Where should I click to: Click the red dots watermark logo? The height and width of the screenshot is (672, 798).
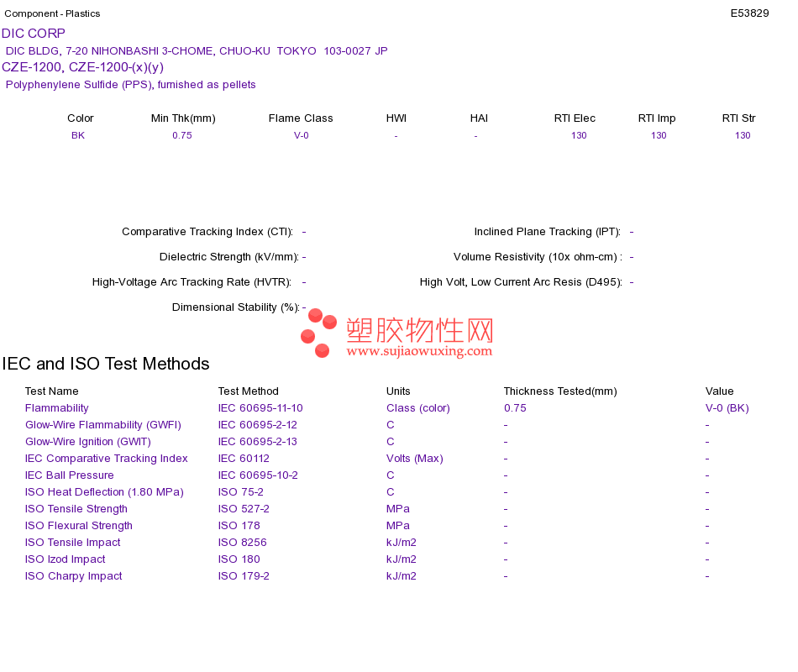(318, 333)
